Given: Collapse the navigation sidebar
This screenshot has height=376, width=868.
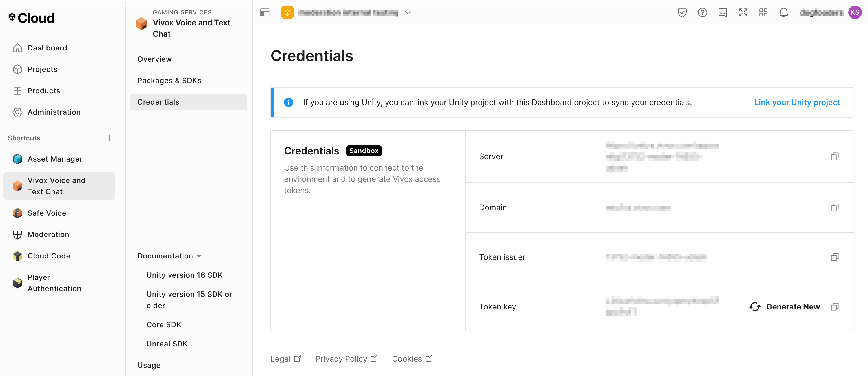Looking at the screenshot, I should tap(265, 12).
